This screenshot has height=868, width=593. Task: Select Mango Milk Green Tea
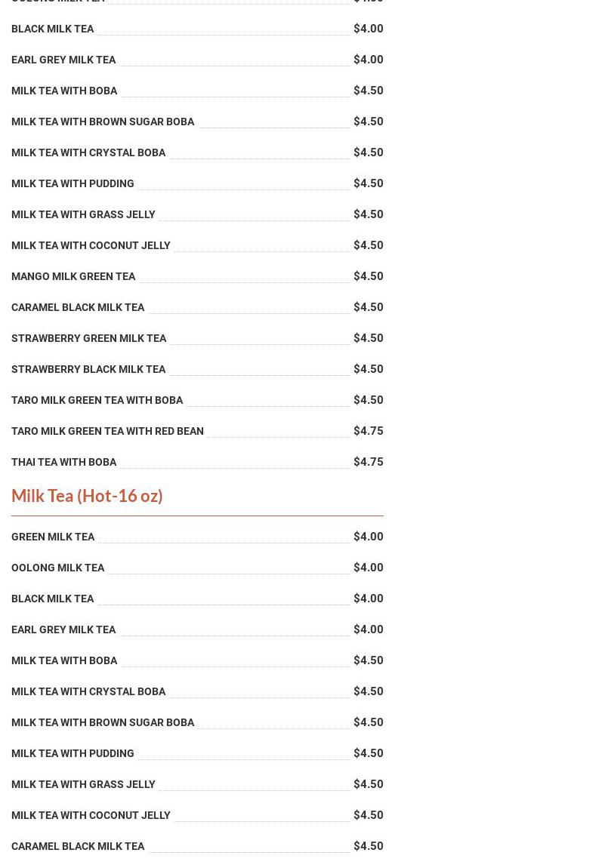tap(73, 276)
